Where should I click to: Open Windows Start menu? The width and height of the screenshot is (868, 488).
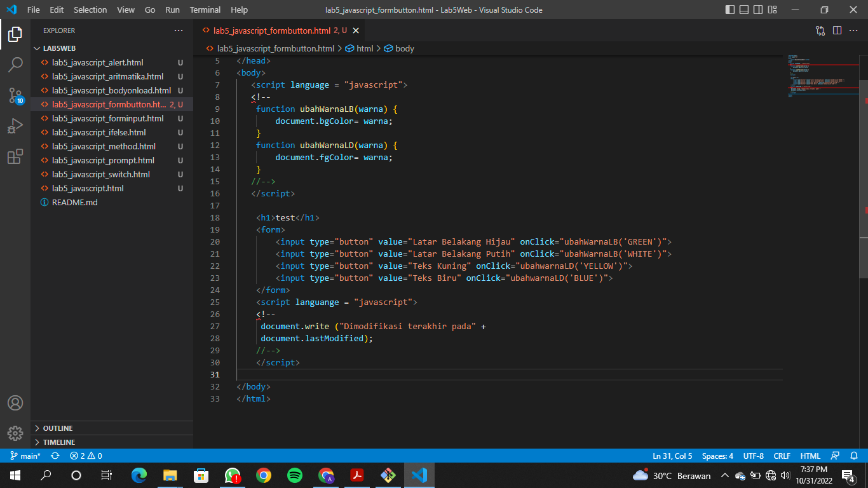[x=15, y=475]
